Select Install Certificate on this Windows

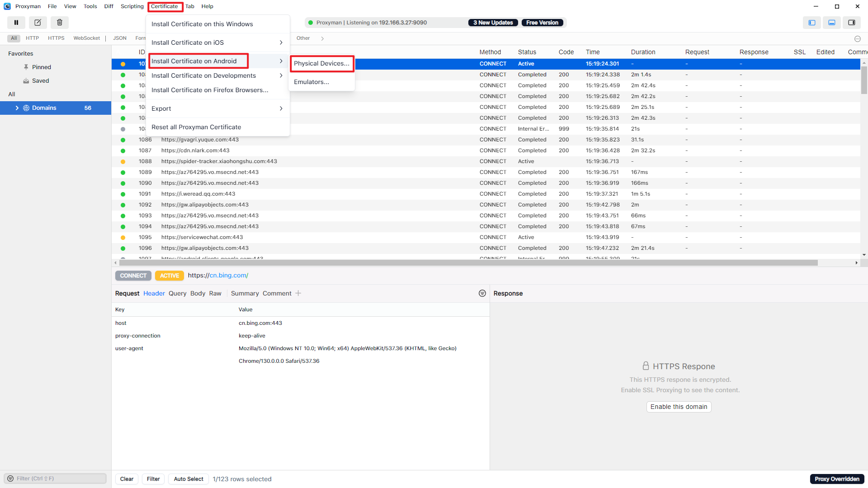(x=217, y=24)
